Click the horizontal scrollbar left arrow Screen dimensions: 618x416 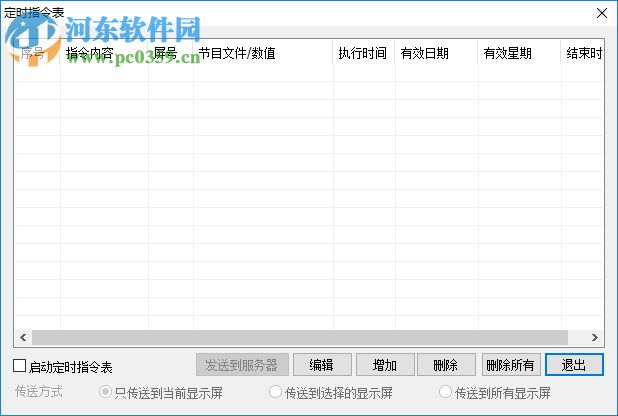(x=23, y=338)
